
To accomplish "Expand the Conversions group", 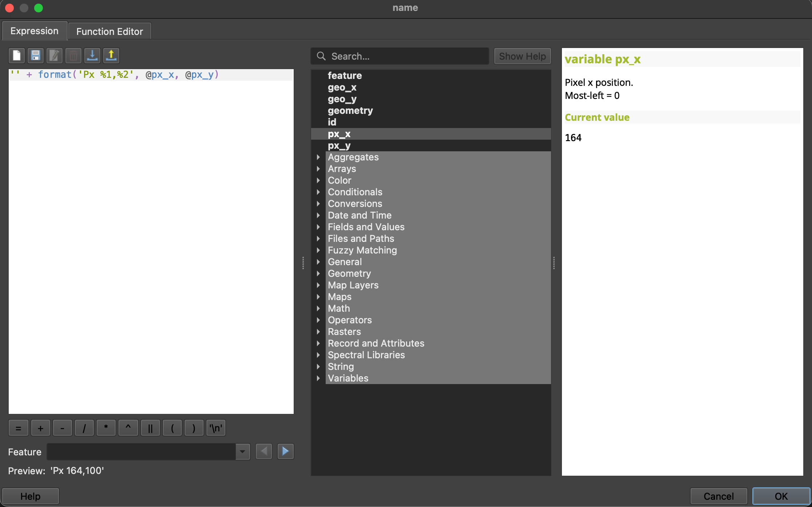I will 318,204.
